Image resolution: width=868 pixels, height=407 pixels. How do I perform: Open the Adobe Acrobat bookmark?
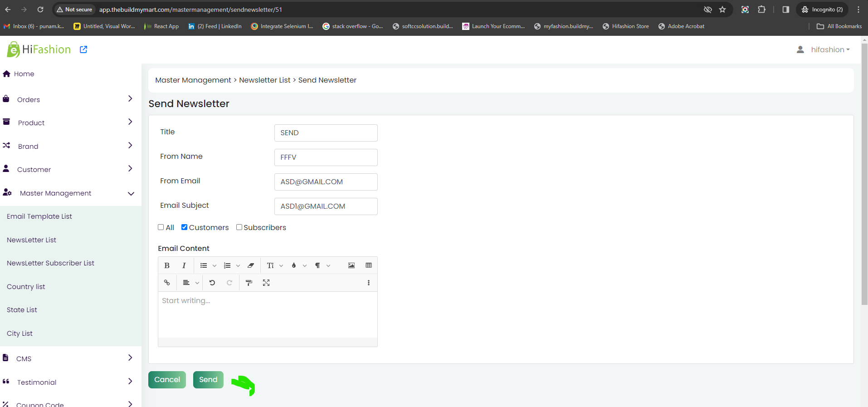pyautogui.click(x=681, y=26)
